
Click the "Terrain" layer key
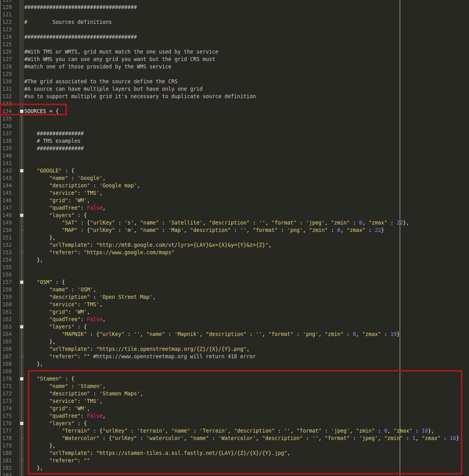pyautogui.click(x=76, y=431)
